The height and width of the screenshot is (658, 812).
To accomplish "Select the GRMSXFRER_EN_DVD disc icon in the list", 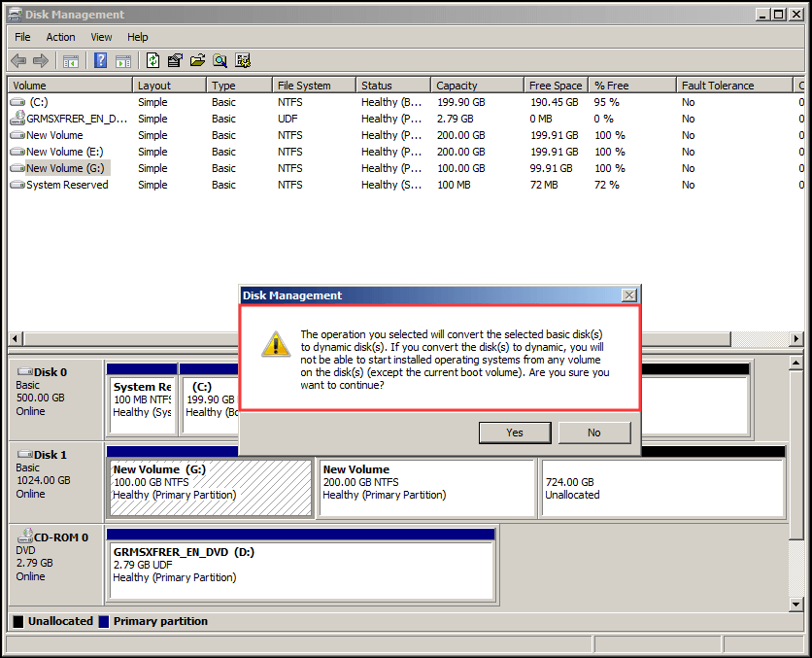I will (x=17, y=119).
